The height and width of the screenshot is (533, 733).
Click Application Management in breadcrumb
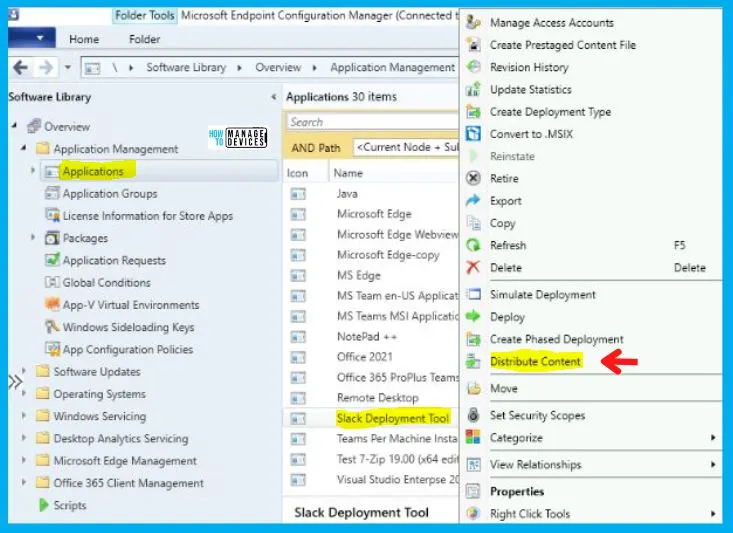[x=393, y=68]
